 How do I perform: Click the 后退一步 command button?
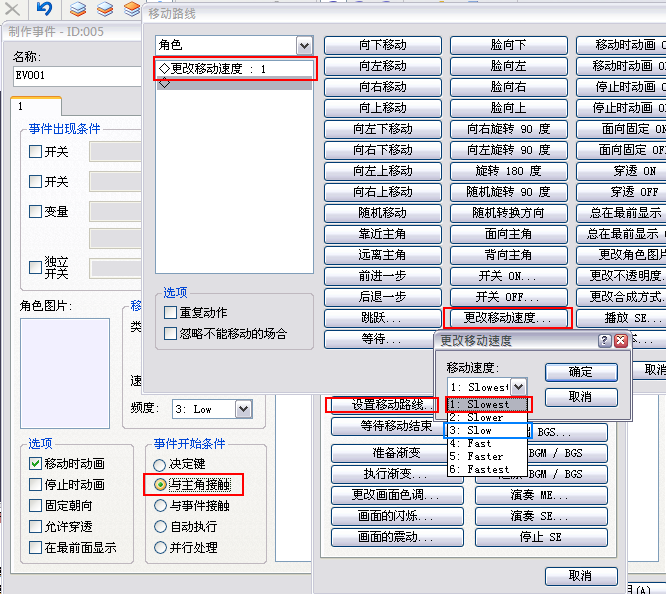(383, 297)
